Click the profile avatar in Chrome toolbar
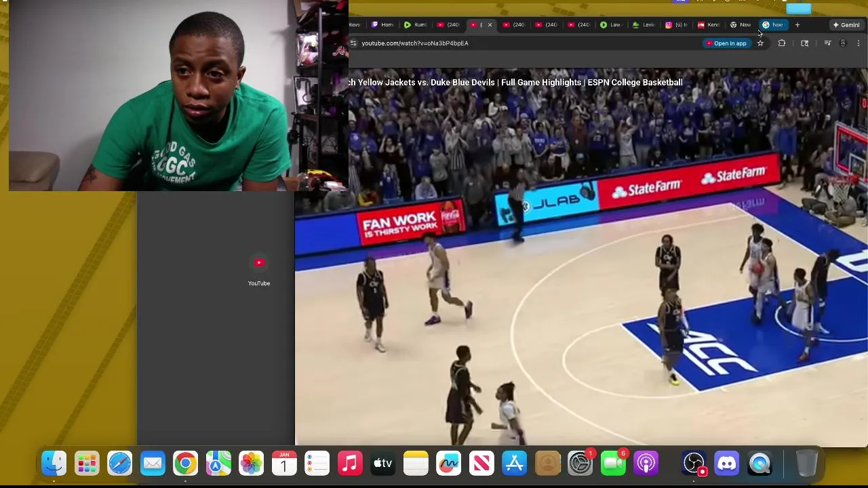Screen dimensions: 868x488 [843, 43]
